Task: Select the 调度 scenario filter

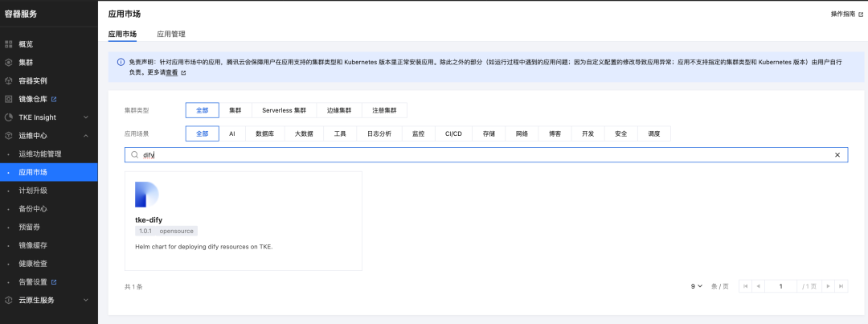Action: coord(654,133)
